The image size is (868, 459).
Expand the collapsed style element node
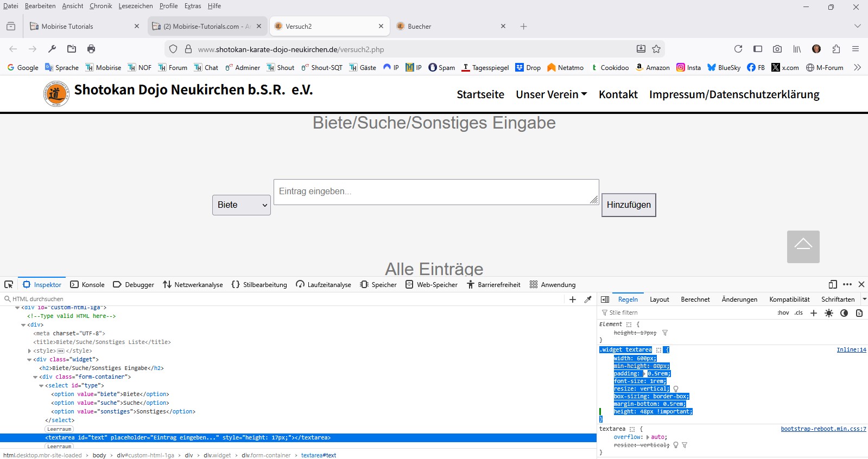(29, 351)
